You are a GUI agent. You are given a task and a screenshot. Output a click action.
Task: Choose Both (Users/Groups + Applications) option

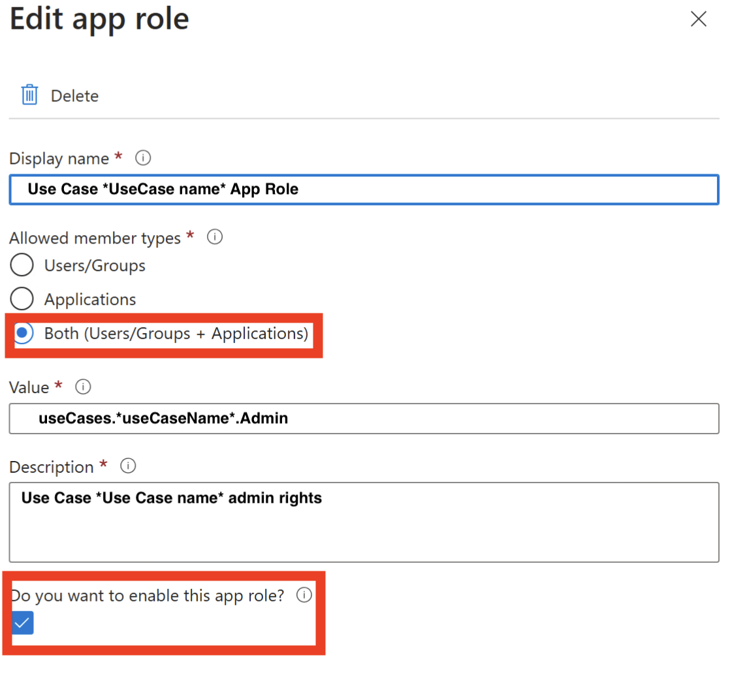click(24, 333)
